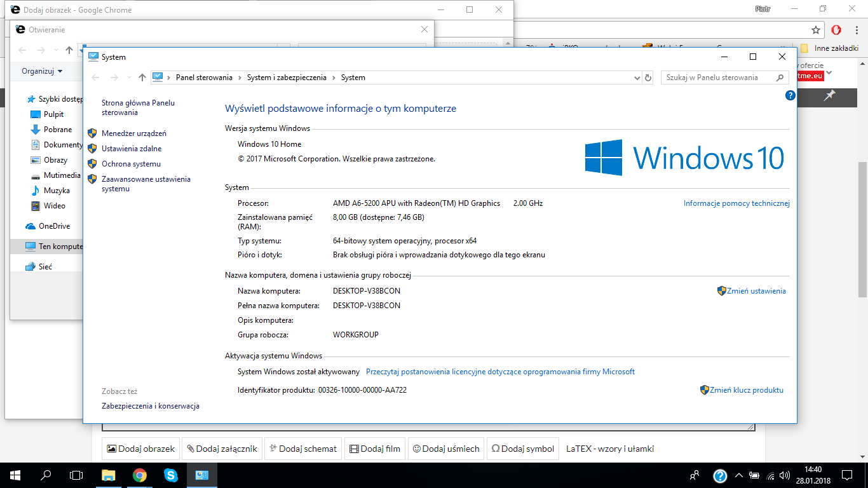
Task: Show hidden tray icons chevron
Action: (x=738, y=475)
